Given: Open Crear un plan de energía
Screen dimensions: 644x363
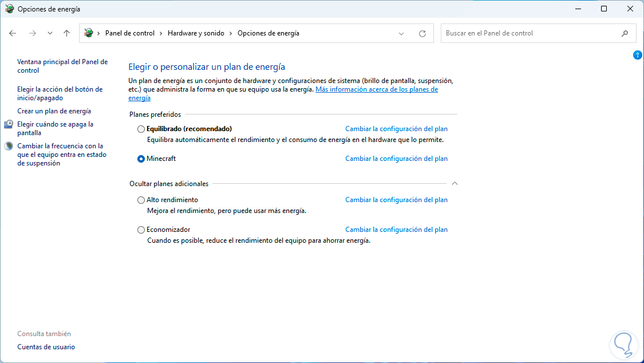Looking at the screenshot, I should pos(54,111).
